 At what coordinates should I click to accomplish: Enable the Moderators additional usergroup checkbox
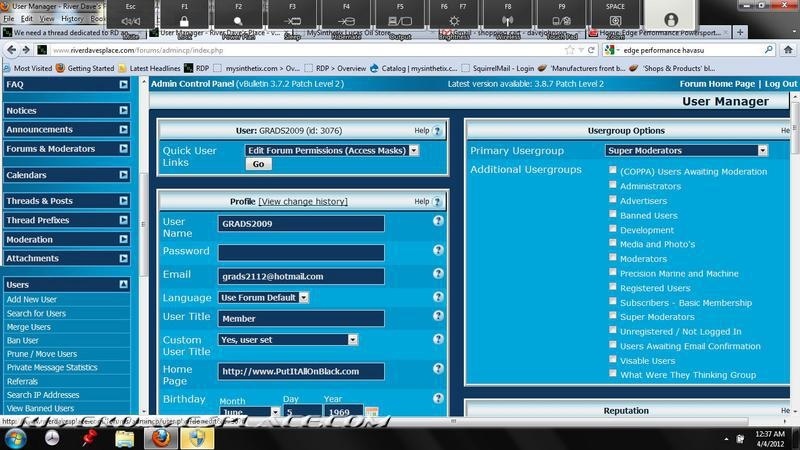tap(612, 258)
